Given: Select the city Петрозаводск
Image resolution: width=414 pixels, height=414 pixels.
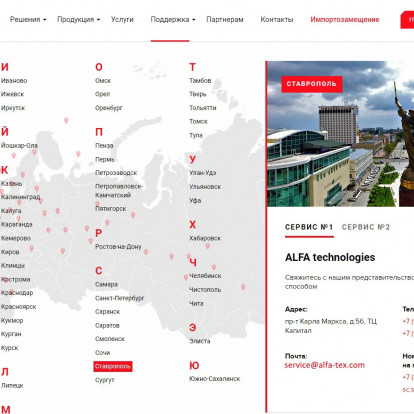Looking at the screenshot, I should (x=116, y=173).
